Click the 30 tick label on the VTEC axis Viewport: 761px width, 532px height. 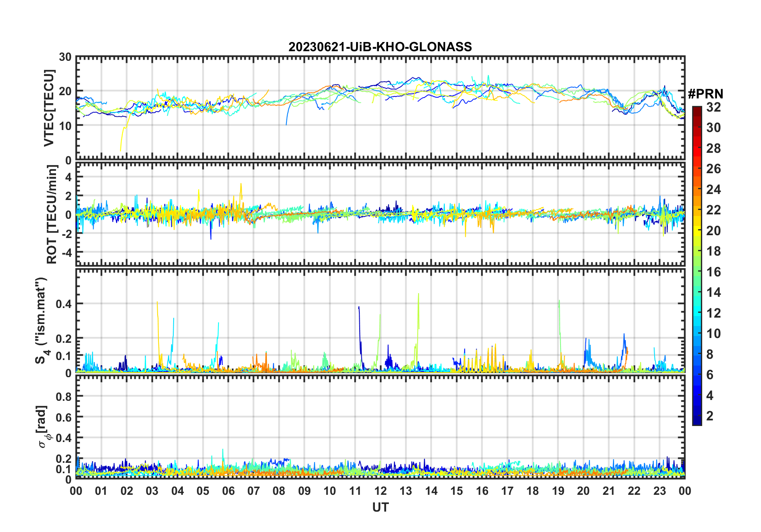point(65,57)
